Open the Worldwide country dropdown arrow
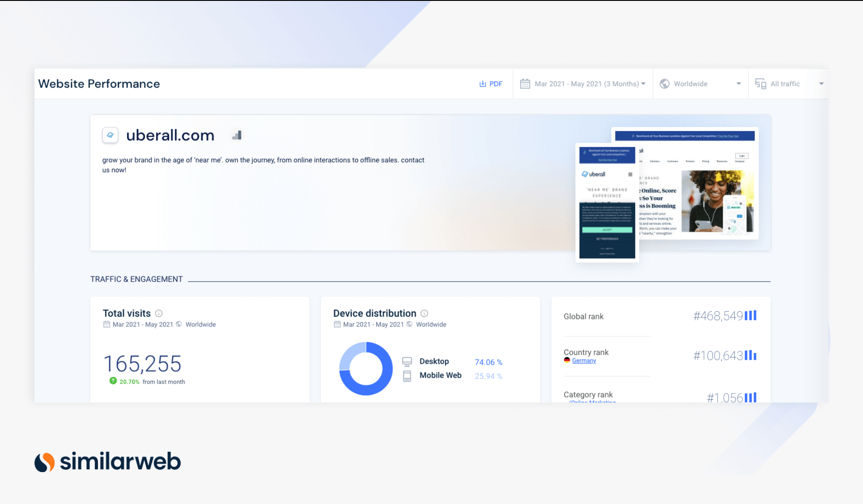This screenshot has width=863, height=504. [x=738, y=84]
